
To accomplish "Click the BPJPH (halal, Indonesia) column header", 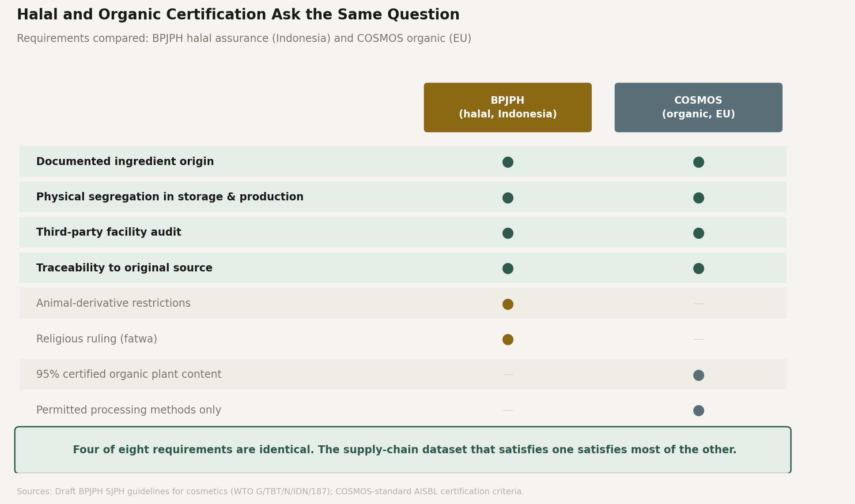I will tap(507, 107).
